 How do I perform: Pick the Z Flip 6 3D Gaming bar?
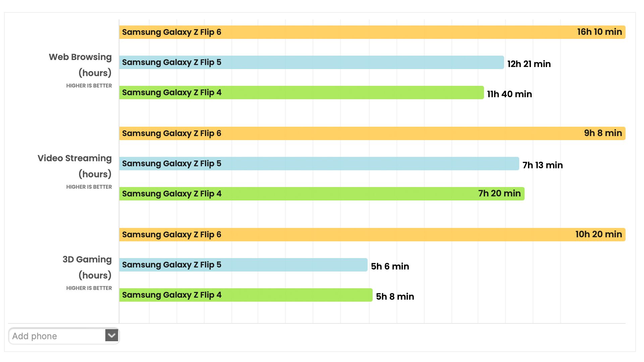click(372, 235)
